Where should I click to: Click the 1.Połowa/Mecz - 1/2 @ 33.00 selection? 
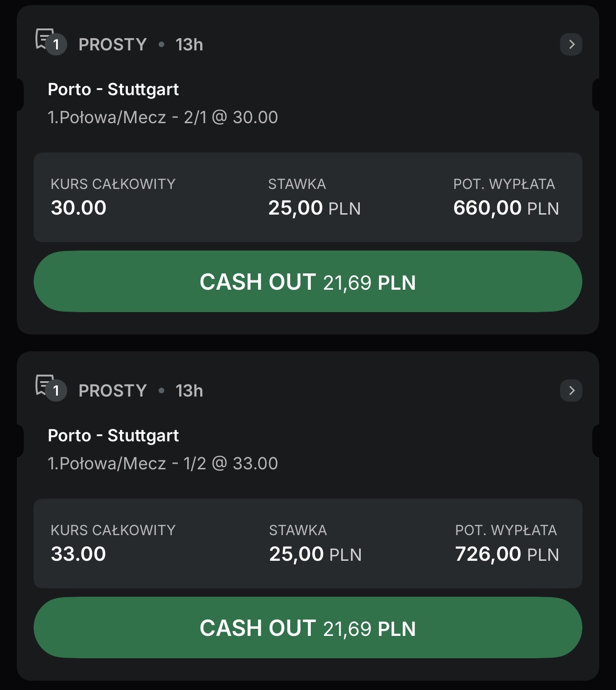tap(162, 463)
